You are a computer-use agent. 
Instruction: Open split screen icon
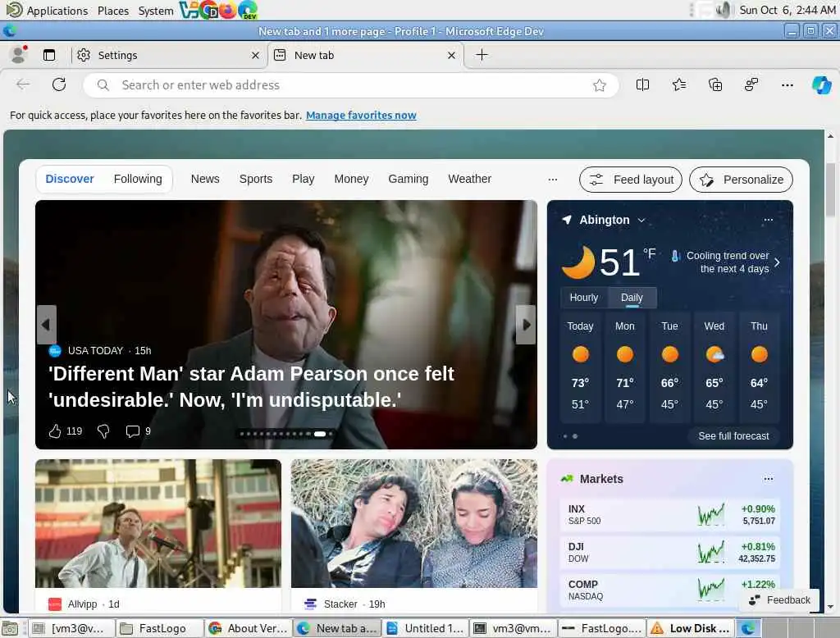tap(642, 84)
